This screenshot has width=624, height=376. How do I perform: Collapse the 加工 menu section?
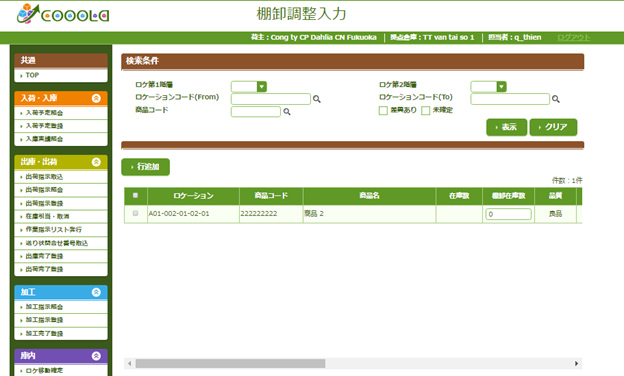click(x=96, y=292)
